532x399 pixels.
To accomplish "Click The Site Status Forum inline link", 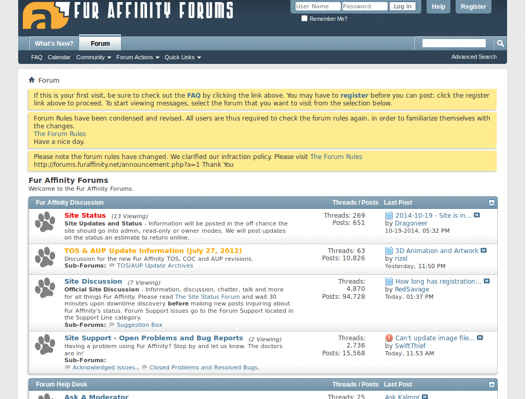I will (x=207, y=297).
